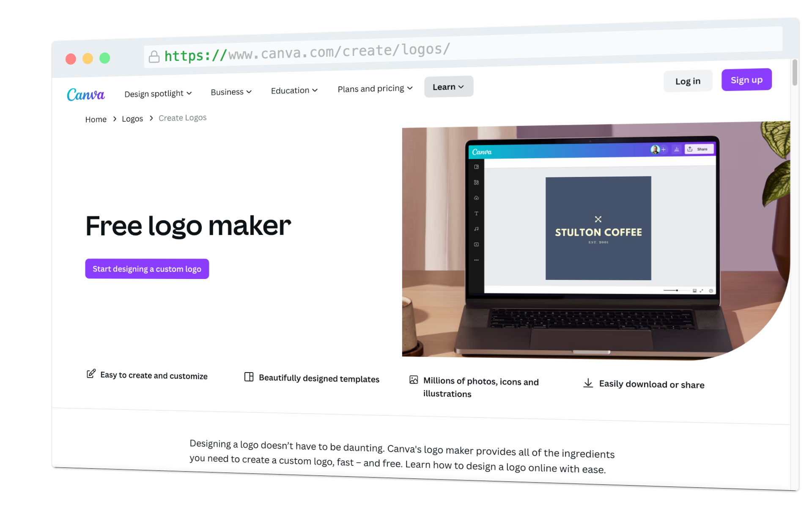Click the Sign up button
This screenshot has width=812, height=508.
click(x=746, y=80)
